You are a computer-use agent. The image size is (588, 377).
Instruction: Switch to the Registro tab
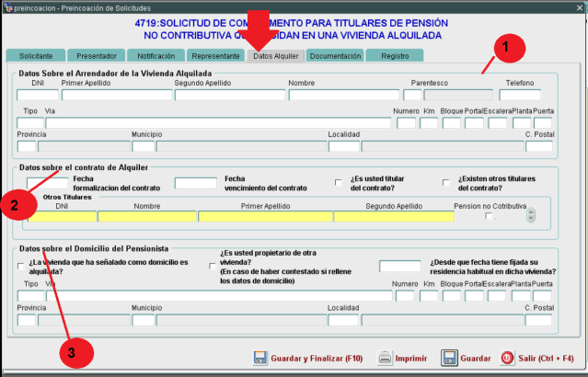click(x=395, y=56)
